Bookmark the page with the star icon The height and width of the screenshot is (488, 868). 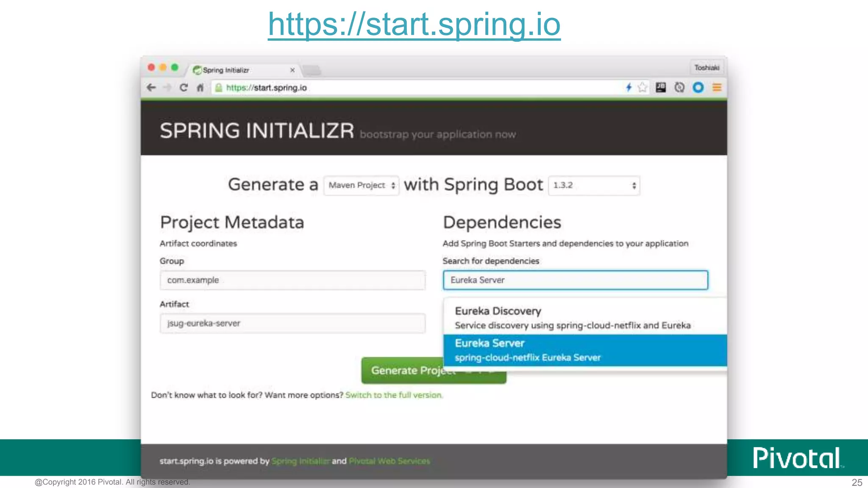(643, 87)
